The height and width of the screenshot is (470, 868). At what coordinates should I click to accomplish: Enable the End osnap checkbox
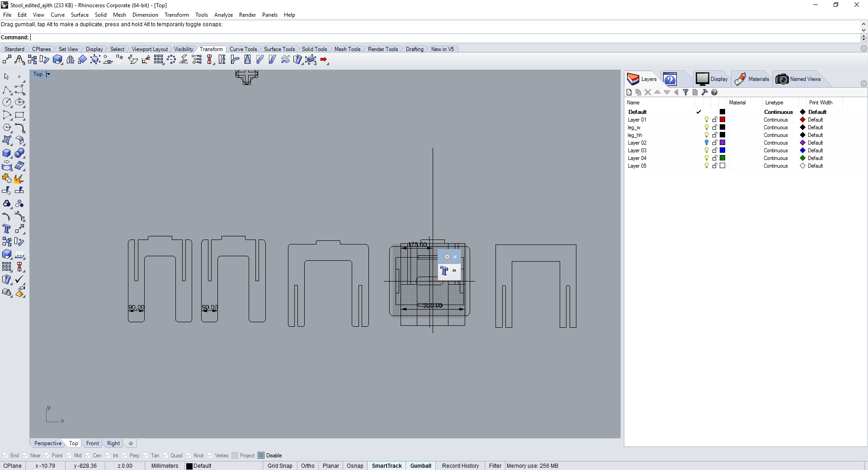click(5, 456)
